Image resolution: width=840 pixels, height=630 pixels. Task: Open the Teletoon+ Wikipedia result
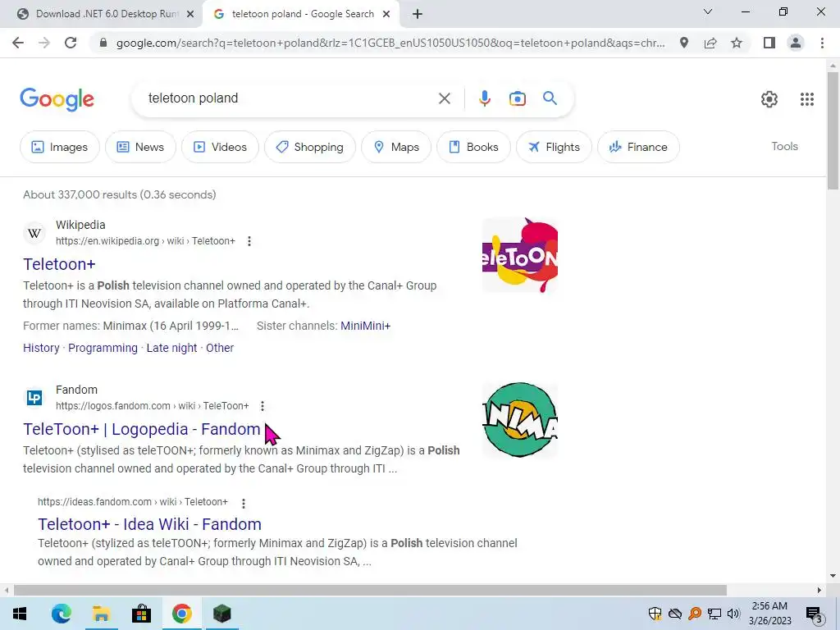click(x=59, y=264)
